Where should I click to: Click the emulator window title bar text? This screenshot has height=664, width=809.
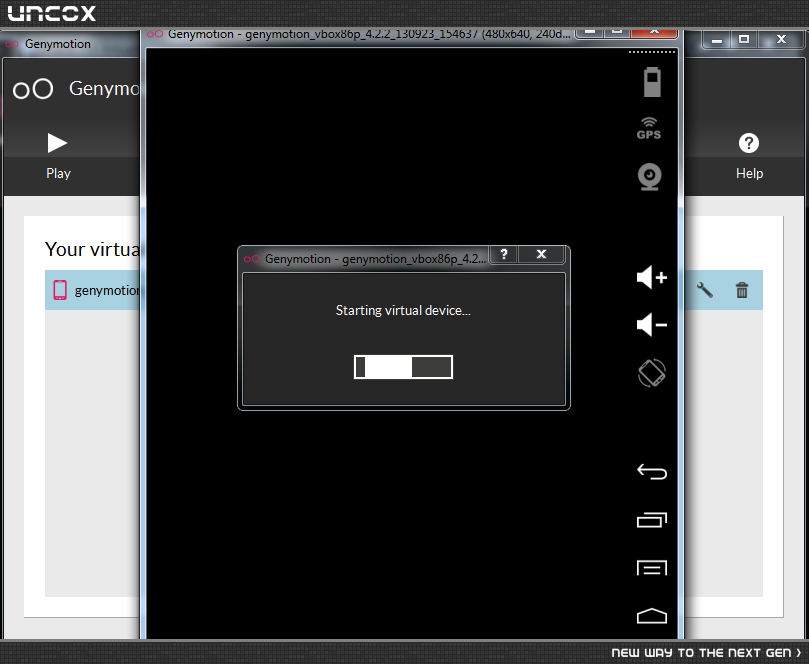tap(369, 34)
